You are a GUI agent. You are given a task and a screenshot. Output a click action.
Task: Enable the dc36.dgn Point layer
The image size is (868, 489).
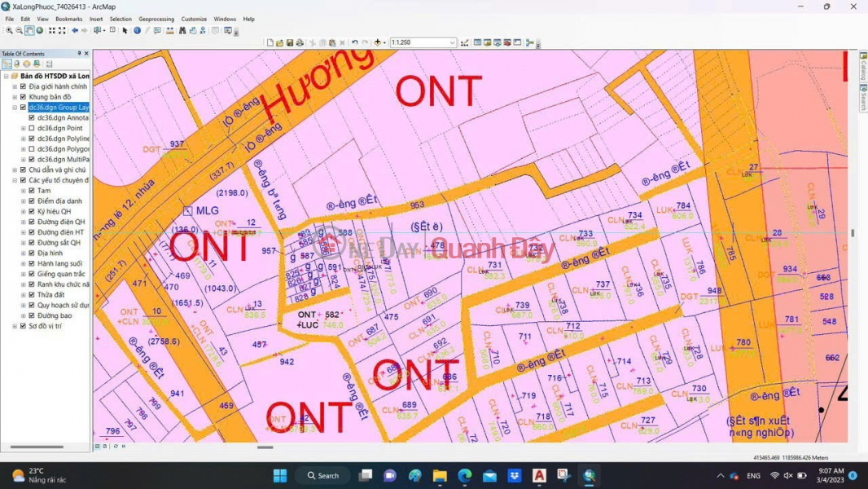[32, 128]
